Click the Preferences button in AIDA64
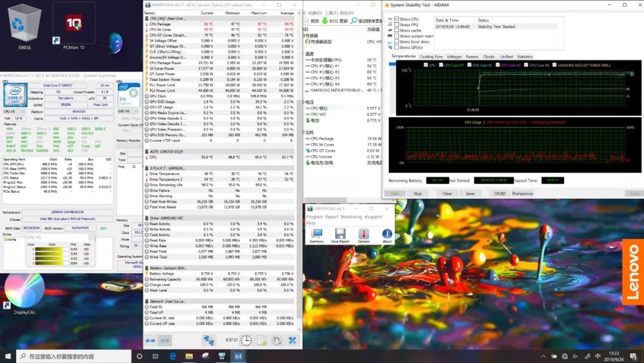644x363 pixels. click(522, 193)
